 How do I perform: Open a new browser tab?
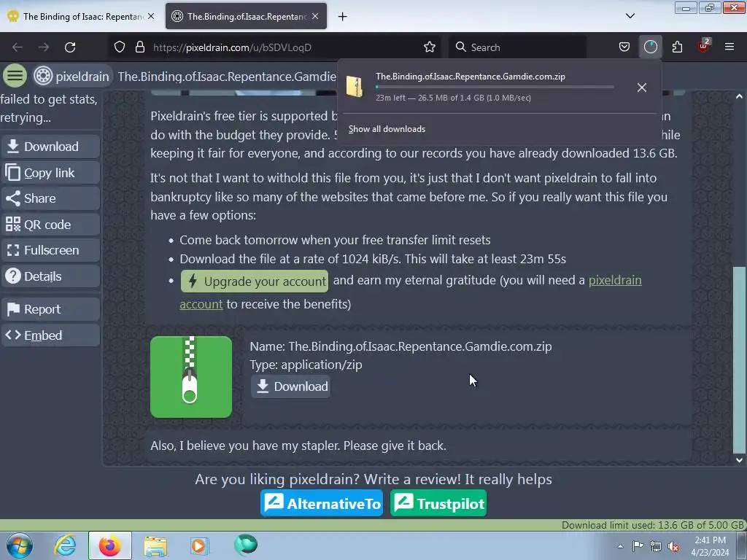pos(342,17)
